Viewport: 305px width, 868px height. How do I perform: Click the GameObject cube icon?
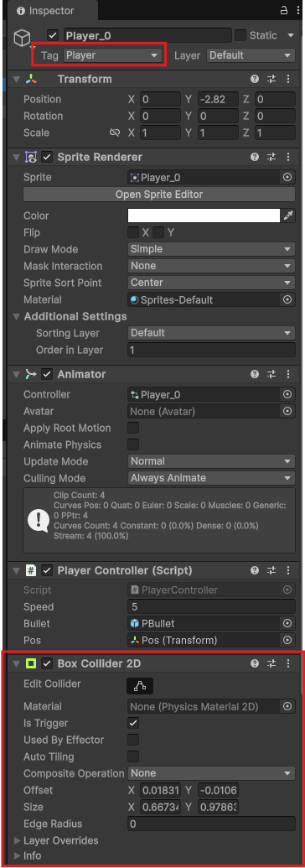pyautogui.click(x=22, y=38)
